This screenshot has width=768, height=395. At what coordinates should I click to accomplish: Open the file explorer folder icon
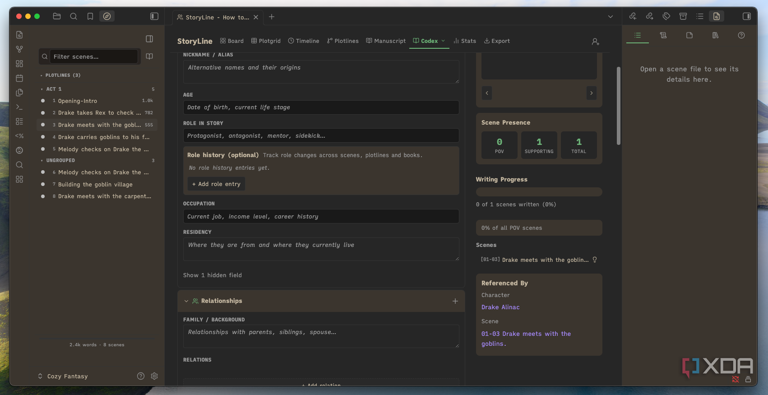tap(57, 16)
